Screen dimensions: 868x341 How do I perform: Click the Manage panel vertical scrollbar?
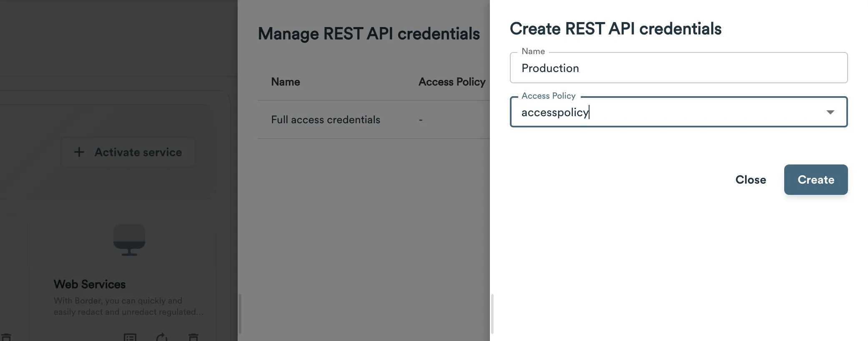[240, 314]
